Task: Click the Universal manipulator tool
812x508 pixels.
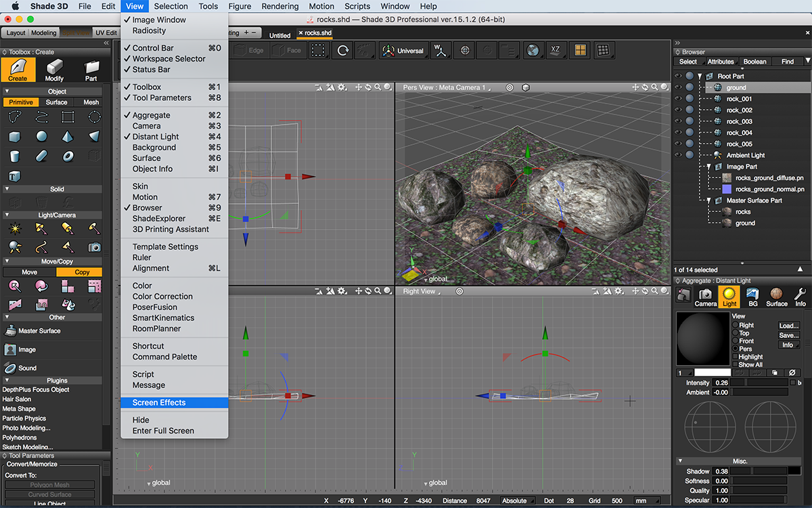Action: pos(403,51)
